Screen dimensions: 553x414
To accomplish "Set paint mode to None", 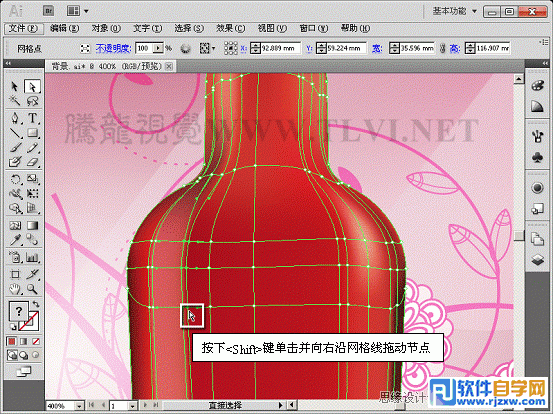I will pyautogui.click(x=36, y=341).
